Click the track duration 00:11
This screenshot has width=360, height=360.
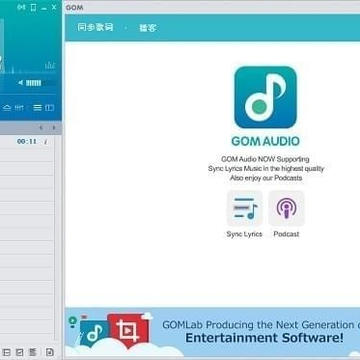(x=27, y=142)
